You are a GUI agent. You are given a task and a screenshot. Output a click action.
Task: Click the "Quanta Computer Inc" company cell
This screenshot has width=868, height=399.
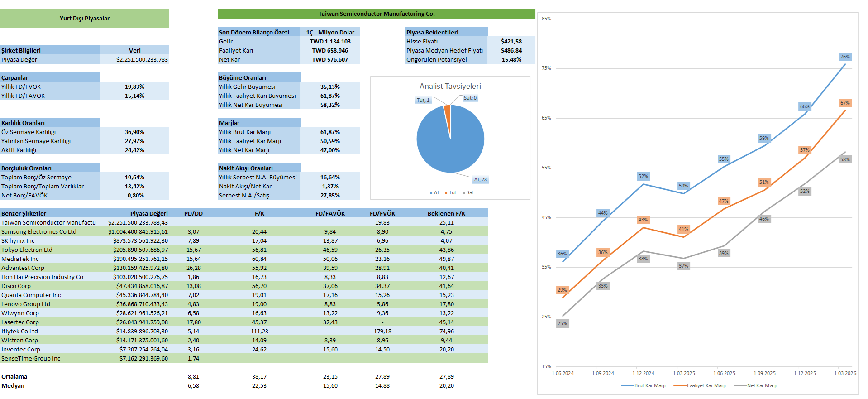coord(31,295)
